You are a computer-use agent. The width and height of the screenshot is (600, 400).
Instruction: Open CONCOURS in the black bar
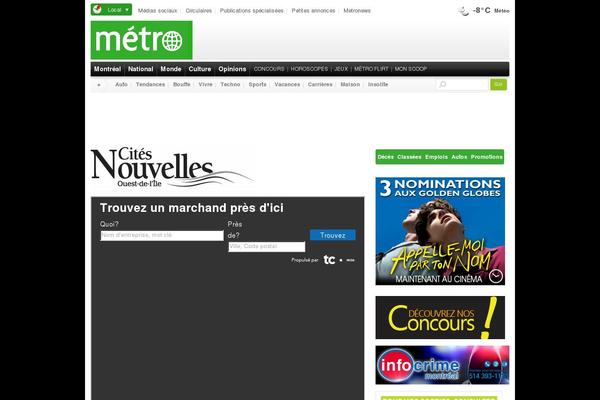tap(269, 69)
